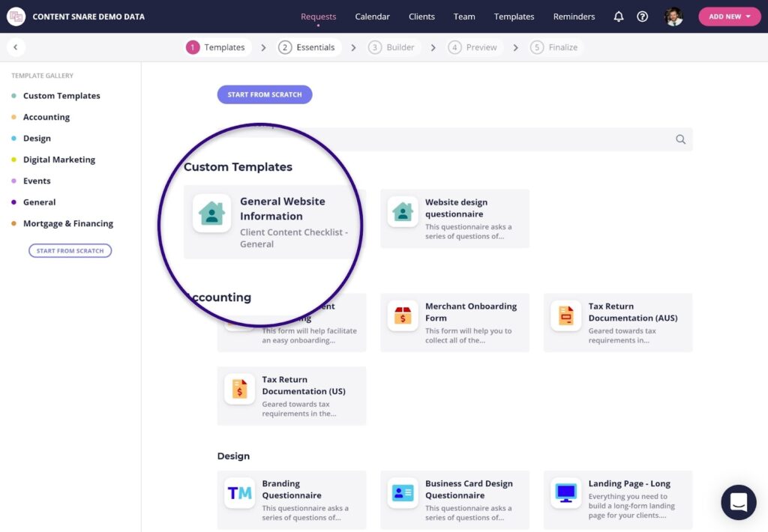
Task: Open the Reminders menu
Action: (x=574, y=16)
